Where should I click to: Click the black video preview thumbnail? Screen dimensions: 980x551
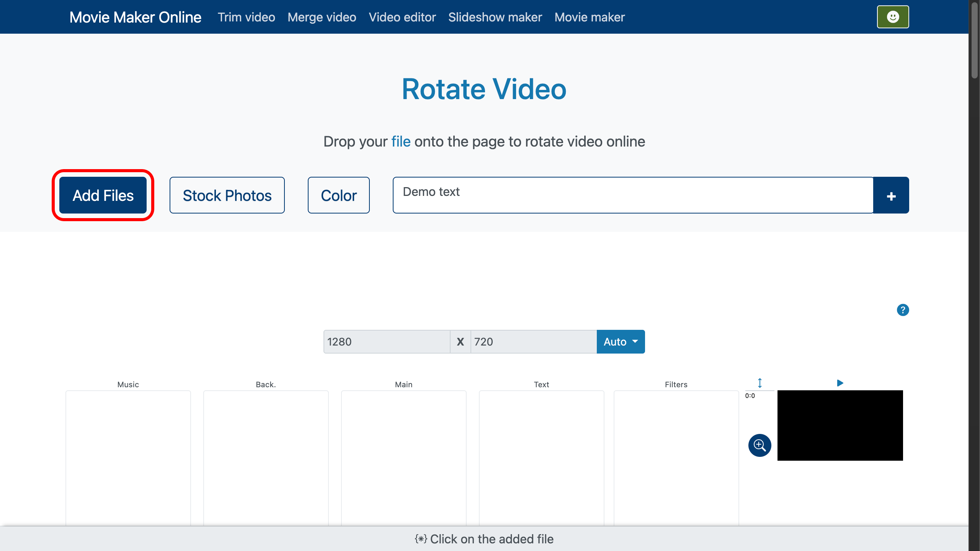pyautogui.click(x=840, y=425)
